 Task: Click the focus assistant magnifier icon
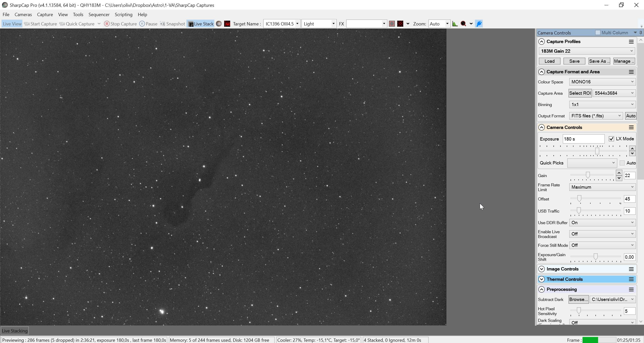coord(463,24)
